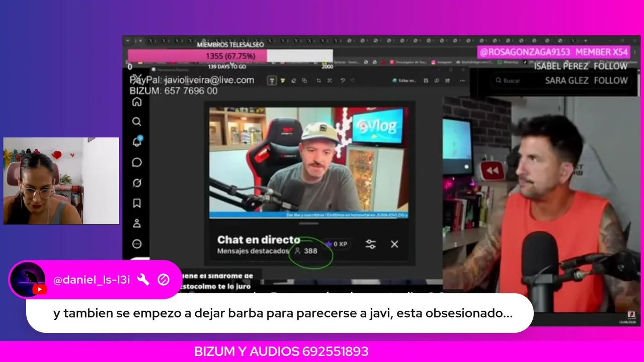Click the 'MIEMBROS TELESALSEO' pink progress bar
644x362 pixels.
230,56
